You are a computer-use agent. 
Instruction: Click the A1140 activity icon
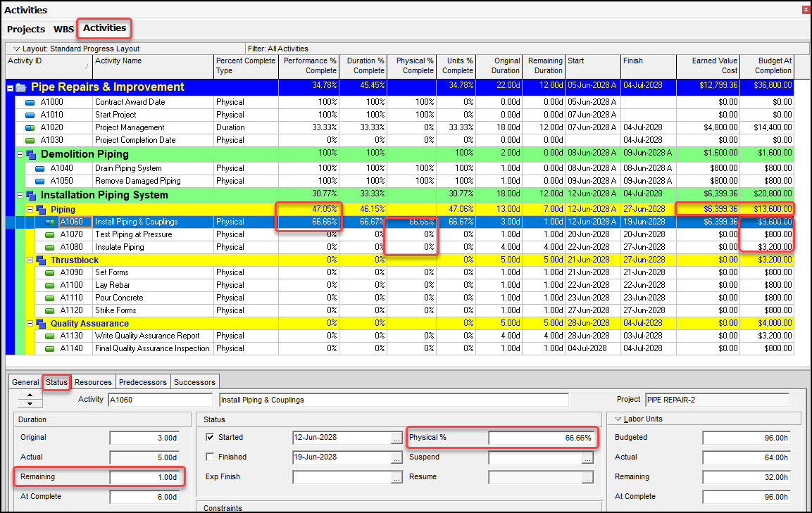coord(50,349)
